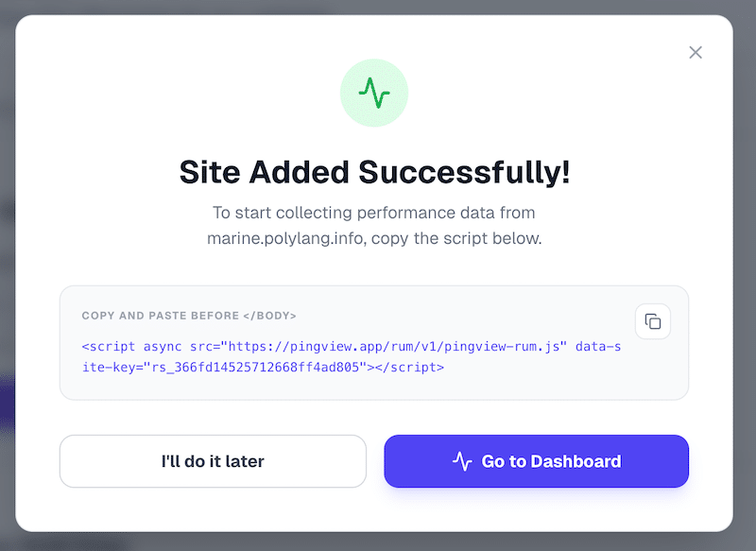Click Go to Dashboard
Image resolution: width=756 pixels, height=551 pixels.
click(x=536, y=461)
